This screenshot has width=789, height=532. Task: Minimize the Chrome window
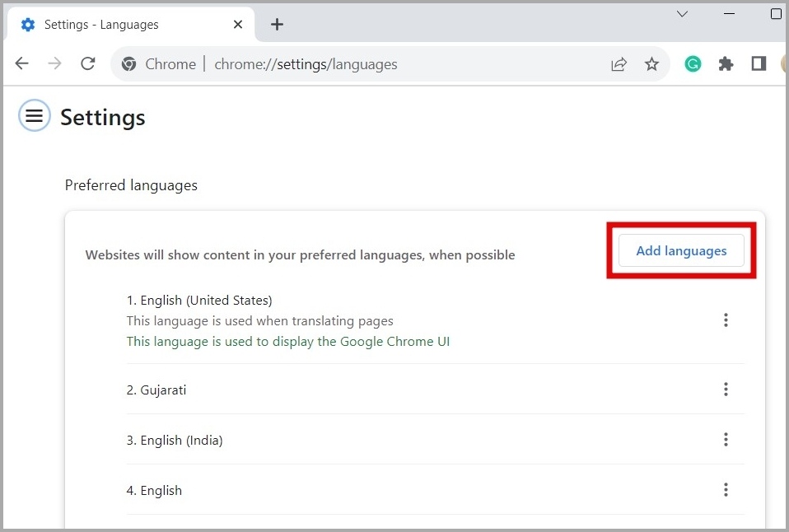coord(729,14)
